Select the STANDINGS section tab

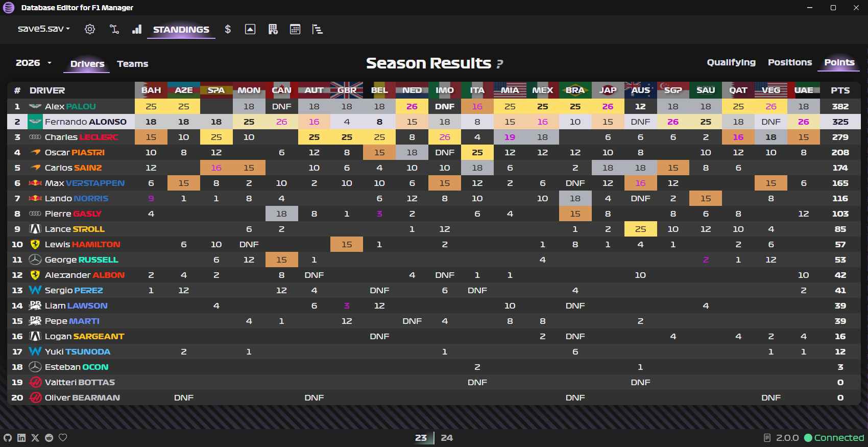pyautogui.click(x=181, y=30)
